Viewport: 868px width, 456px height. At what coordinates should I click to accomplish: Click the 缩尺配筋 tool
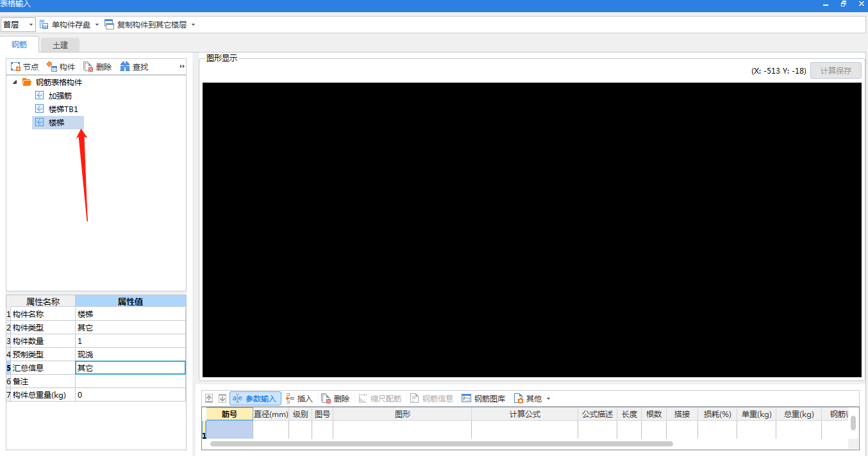coord(380,398)
